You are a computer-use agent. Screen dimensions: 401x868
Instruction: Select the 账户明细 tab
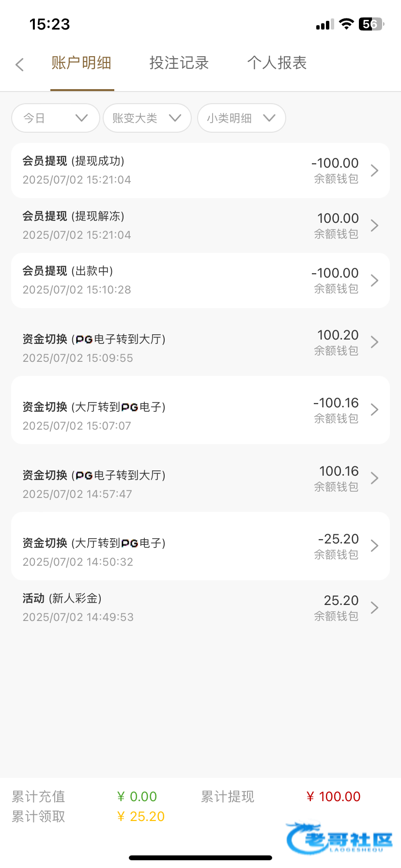tap(81, 63)
